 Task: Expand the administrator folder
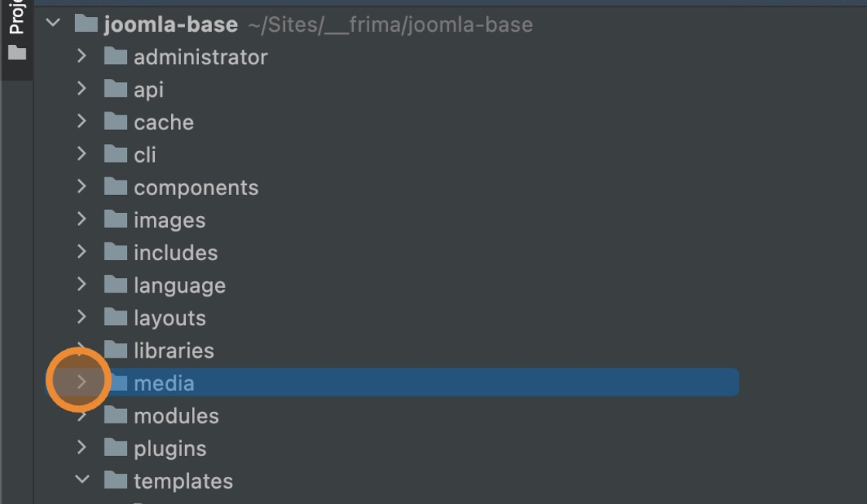pyautogui.click(x=81, y=56)
